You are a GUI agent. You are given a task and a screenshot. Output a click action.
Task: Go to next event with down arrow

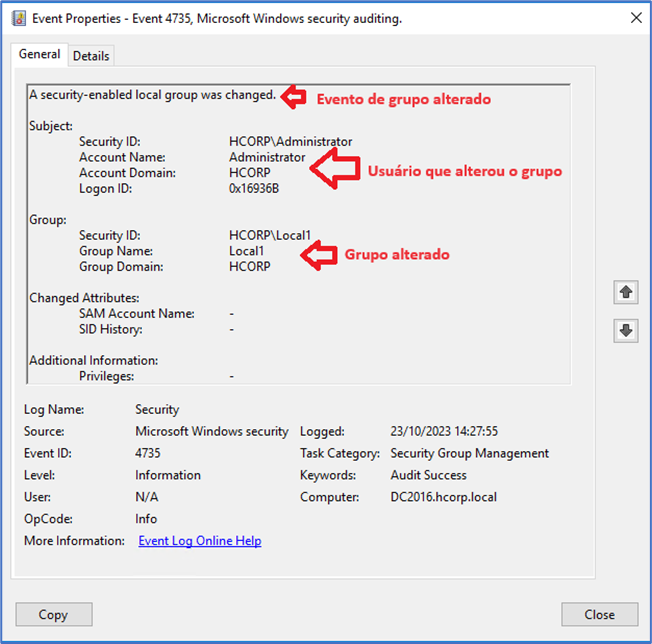pyautogui.click(x=626, y=331)
